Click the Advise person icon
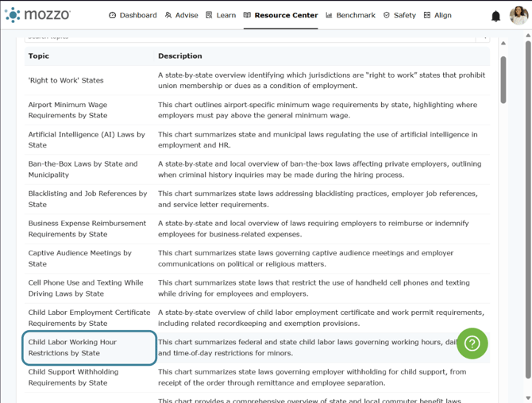The image size is (532, 403). (168, 15)
